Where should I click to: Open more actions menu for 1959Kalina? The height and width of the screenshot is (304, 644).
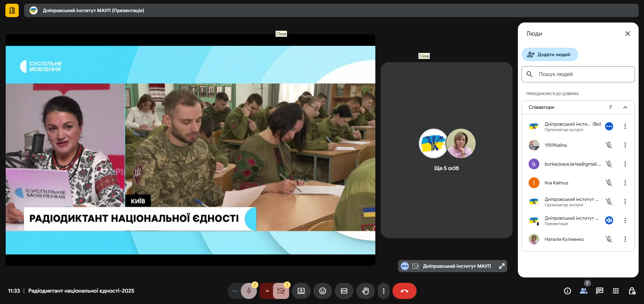[625, 145]
